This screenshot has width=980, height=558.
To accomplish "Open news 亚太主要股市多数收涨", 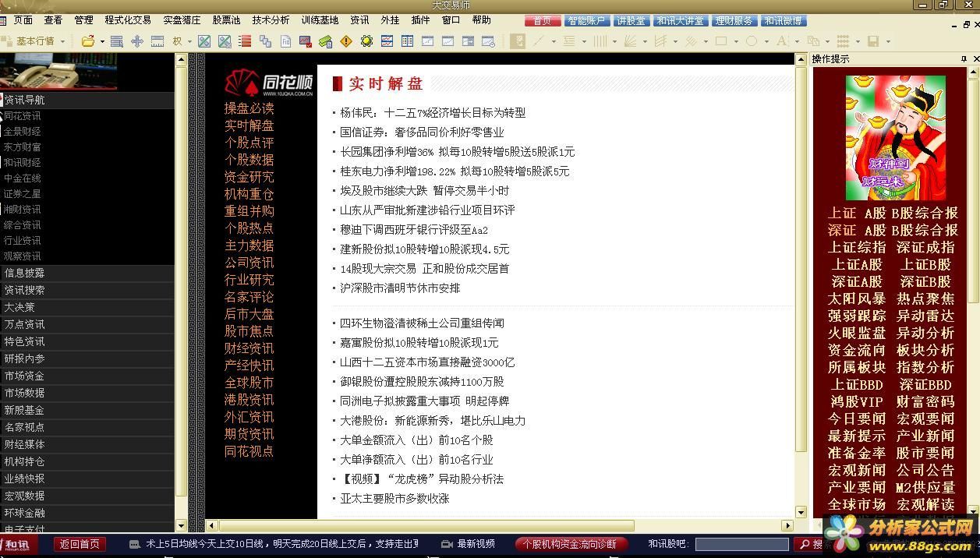I will tap(394, 499).
